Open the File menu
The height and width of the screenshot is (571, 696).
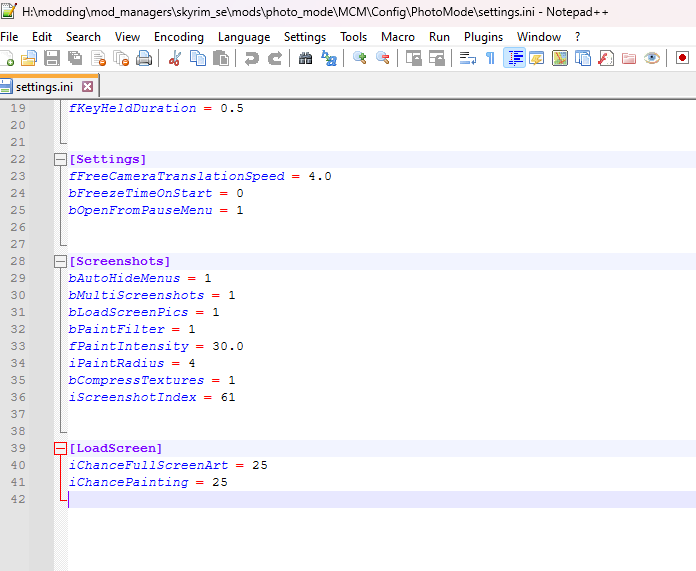[9, 37]
